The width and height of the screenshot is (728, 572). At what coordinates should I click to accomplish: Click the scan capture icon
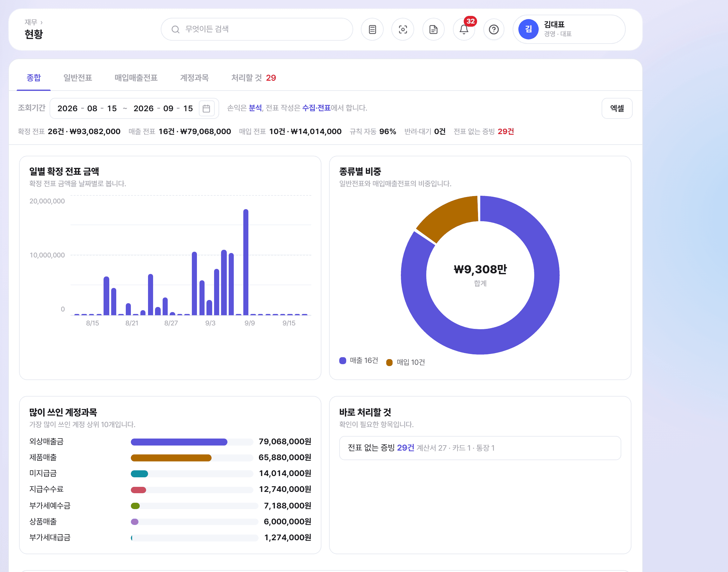403,30
